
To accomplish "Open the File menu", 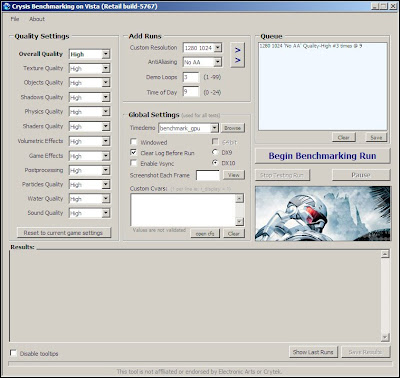I will [x=15, y=19].
